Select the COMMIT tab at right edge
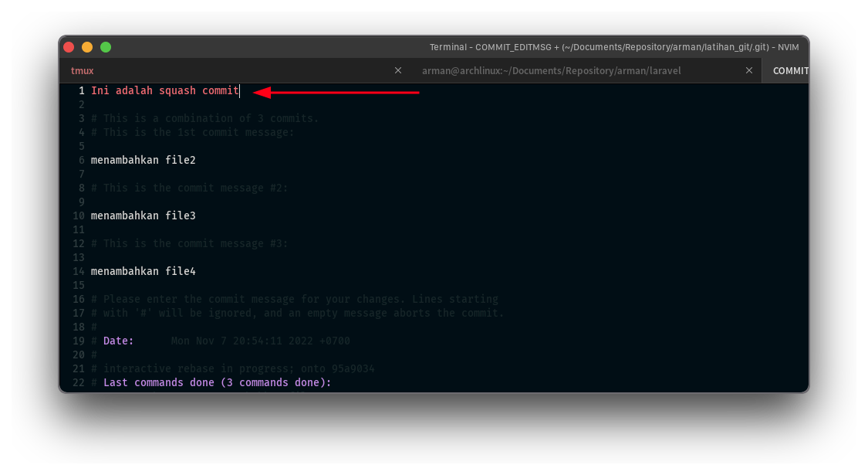 pyautogui.click(x=790, y=70)
